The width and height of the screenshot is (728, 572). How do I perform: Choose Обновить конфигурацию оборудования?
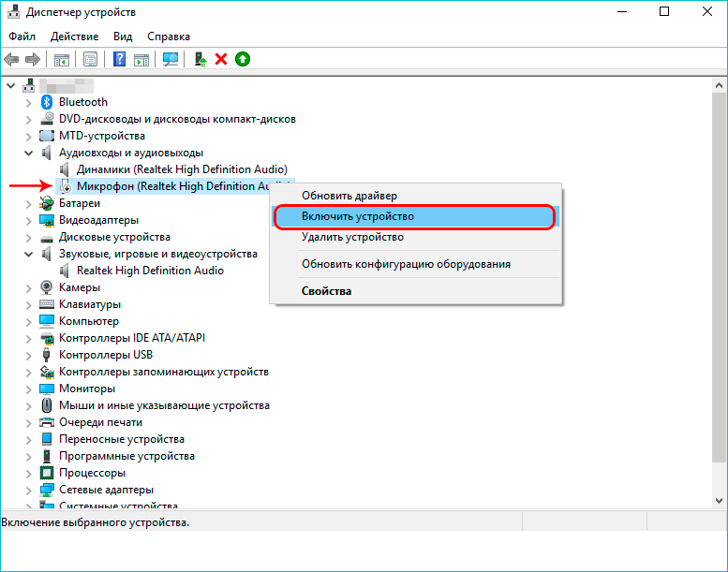tap(416, 264)
